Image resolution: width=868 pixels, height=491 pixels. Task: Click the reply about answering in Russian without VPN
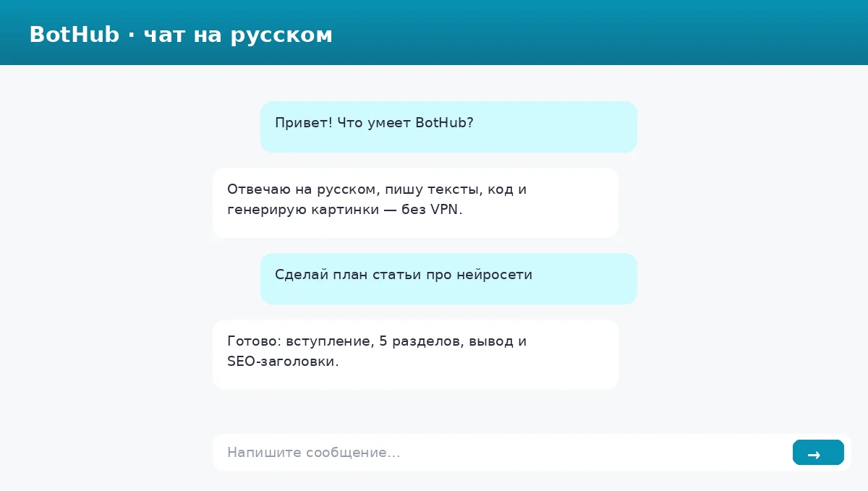click(x=415, y=202)
